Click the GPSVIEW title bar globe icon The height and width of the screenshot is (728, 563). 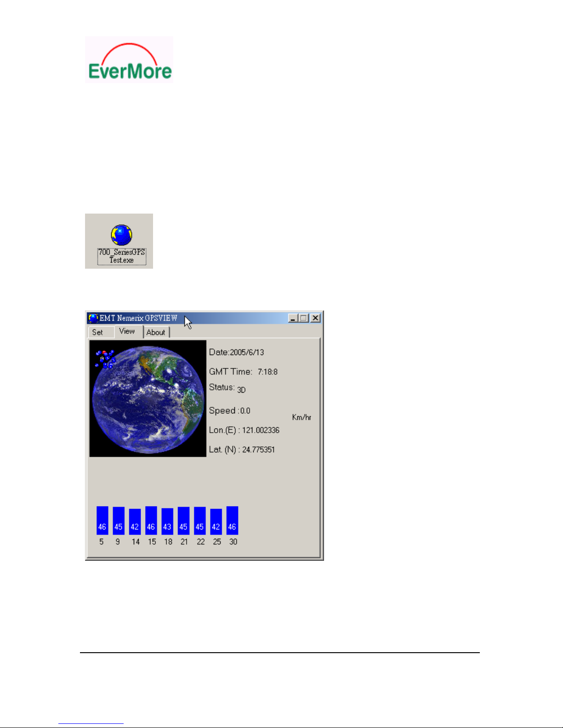tap(93, 318)
